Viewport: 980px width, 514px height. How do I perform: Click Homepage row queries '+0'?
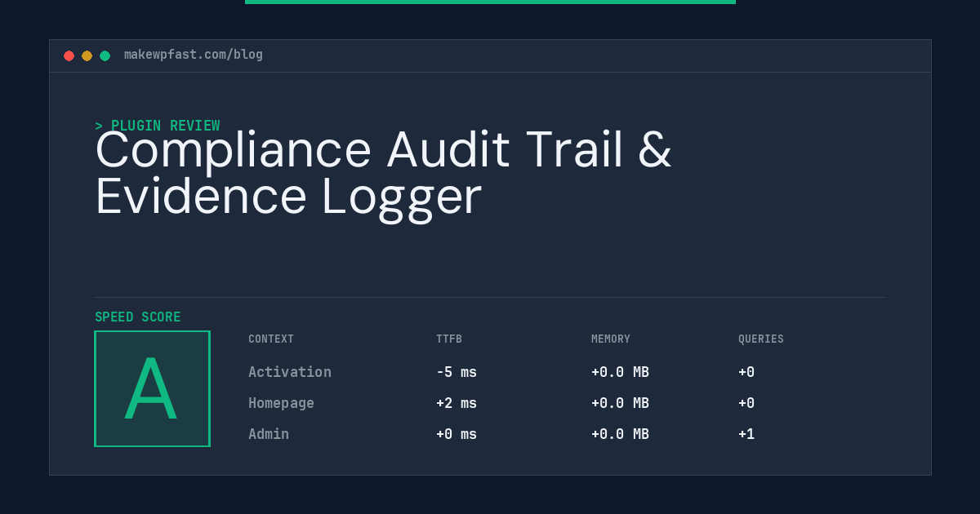tap(746, 403)
